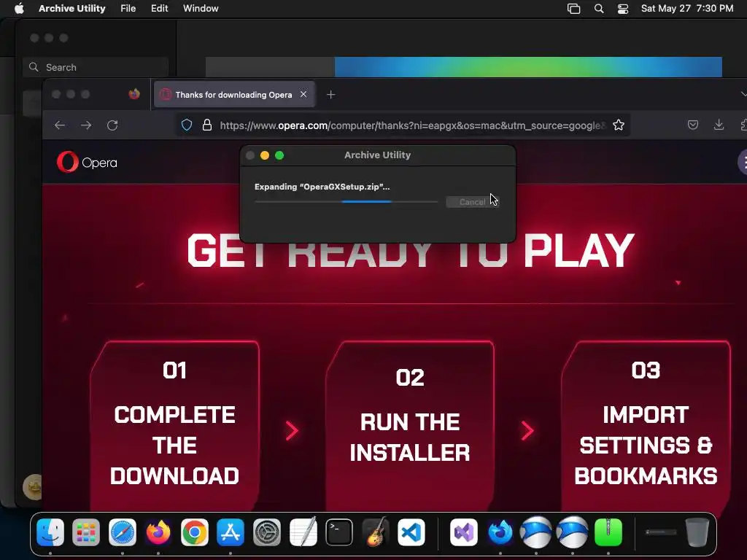Screen dimensions: 747x560
Task: Open TextEdit from the Dock
Action: click(x=303, y=532)
